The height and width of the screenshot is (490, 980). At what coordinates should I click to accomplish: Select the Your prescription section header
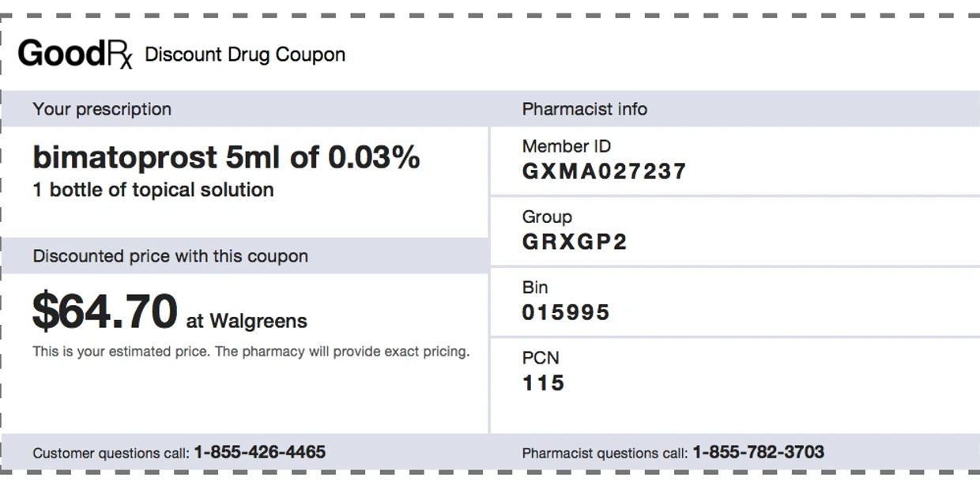102,109
